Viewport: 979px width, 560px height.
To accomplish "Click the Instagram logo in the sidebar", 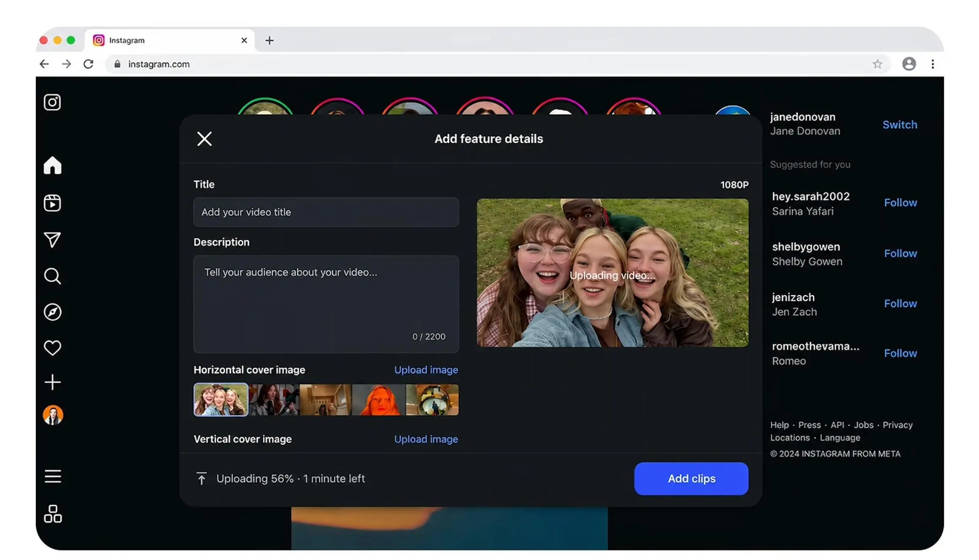I will coord(52,102).
